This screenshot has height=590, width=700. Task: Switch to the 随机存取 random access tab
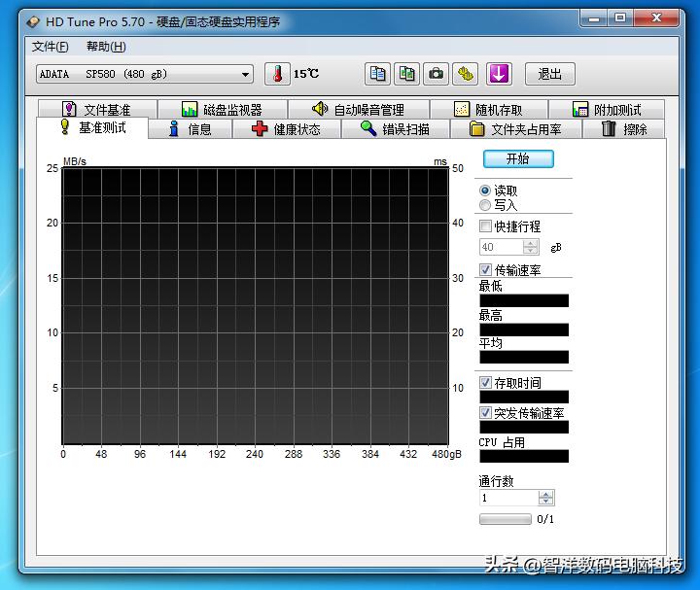tap(487, 110)
